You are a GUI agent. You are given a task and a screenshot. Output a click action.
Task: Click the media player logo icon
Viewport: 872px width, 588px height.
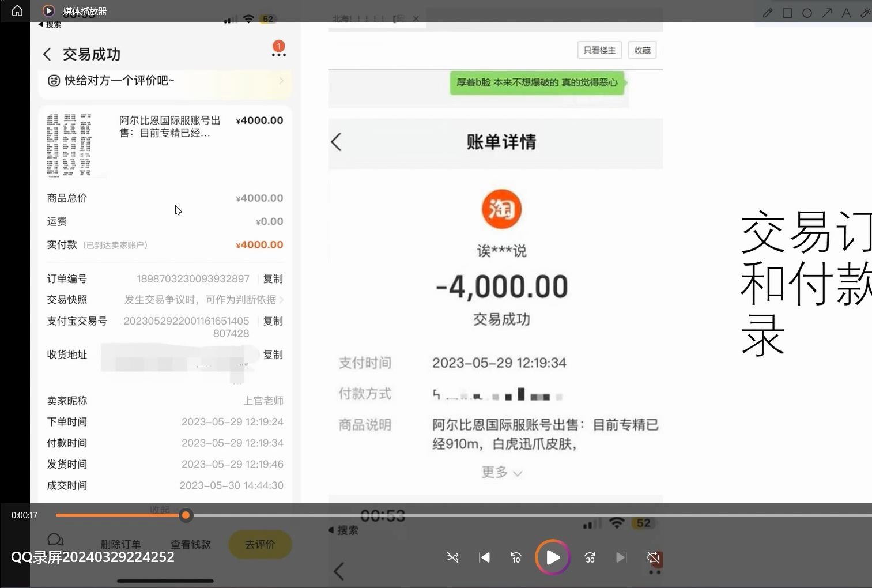pyautogui.click(x=48, y=11)
